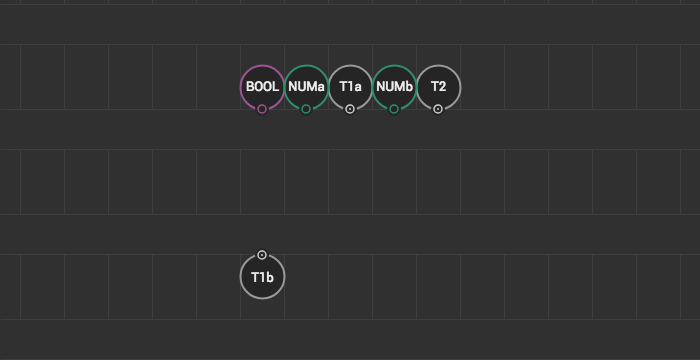Click empty grid slot left of BOOL node
This screenshot has width=700, height=360.
(219, 77)
